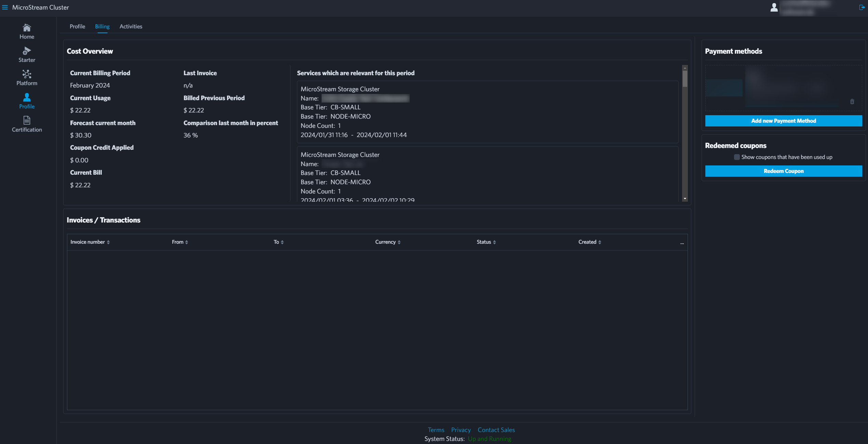Screen dimensions: 868x444
Task: Open the Contact Sales link
Action: tap(496, 430)
